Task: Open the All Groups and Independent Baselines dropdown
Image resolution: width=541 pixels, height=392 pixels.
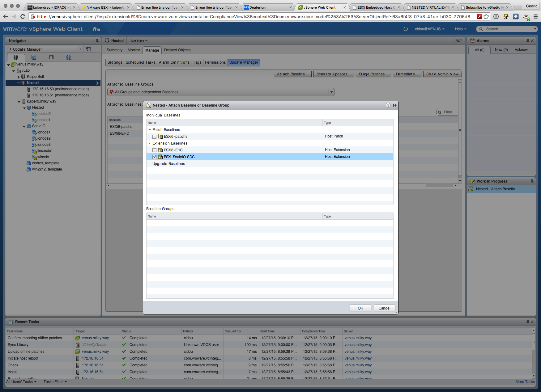Action: (x=331, y=92)
